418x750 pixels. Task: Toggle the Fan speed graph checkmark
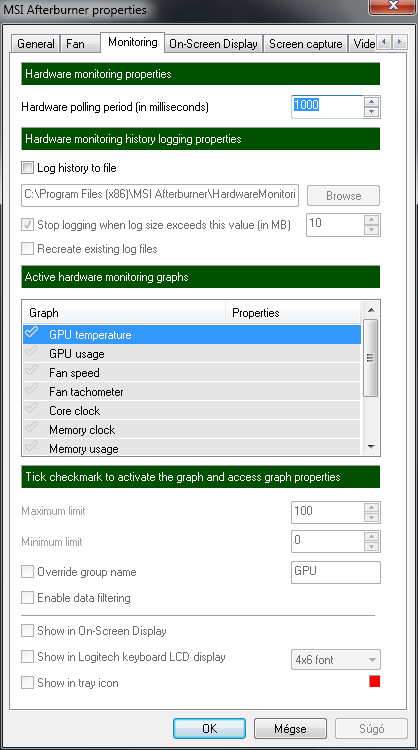pos(32,371)
